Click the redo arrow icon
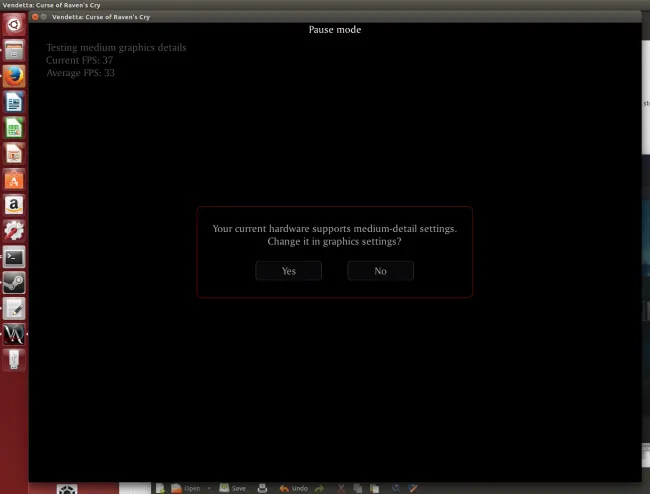 pos(319,489)
